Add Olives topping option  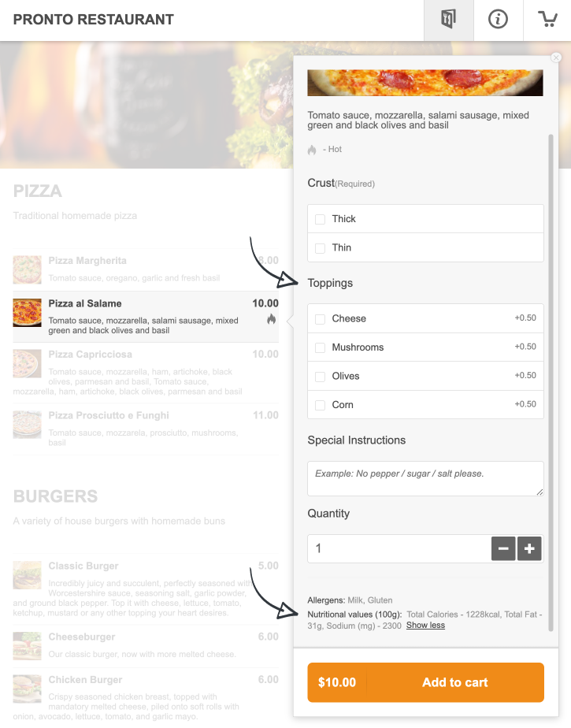(425, 376)
